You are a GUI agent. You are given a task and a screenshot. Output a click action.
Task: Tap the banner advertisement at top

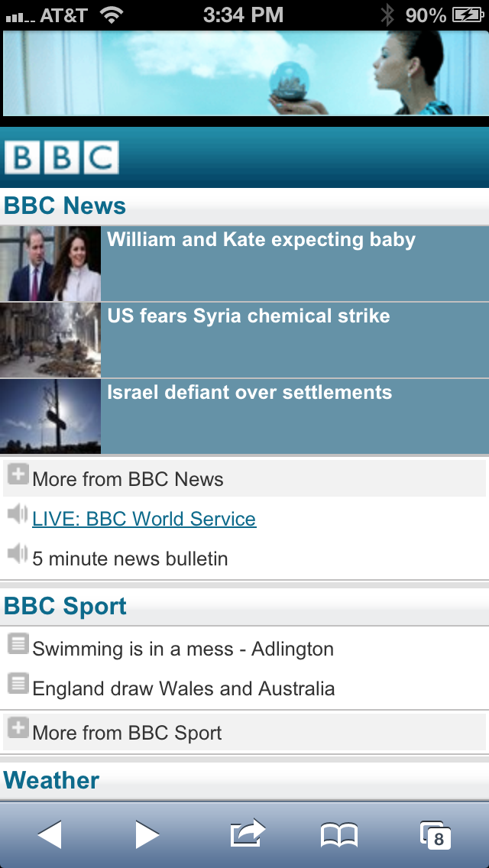244,73
